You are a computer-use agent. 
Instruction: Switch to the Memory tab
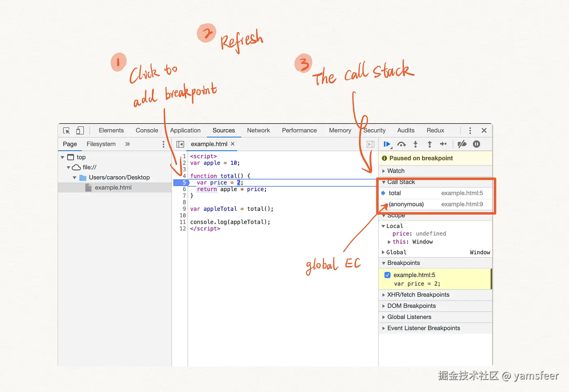point(340,130)
